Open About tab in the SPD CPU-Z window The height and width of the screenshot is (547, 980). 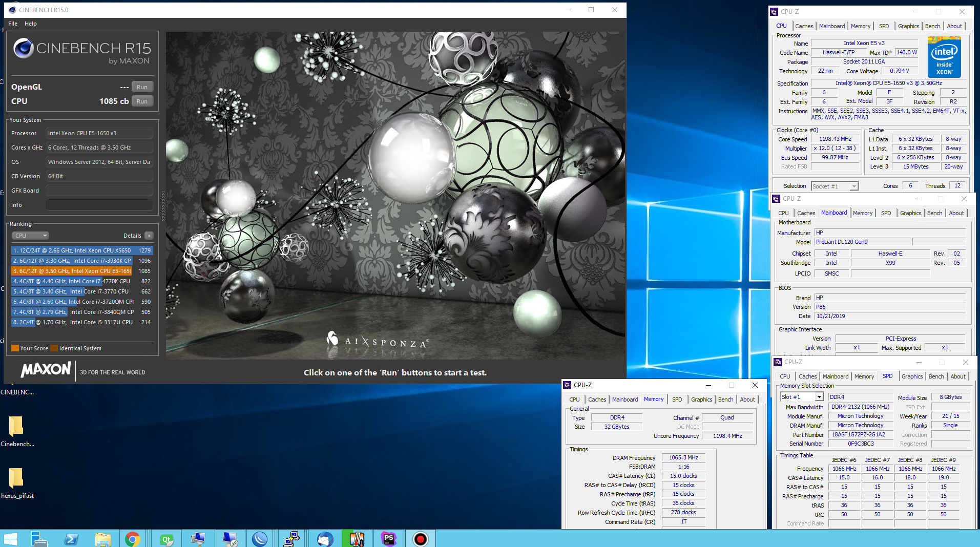click(957, 376)
